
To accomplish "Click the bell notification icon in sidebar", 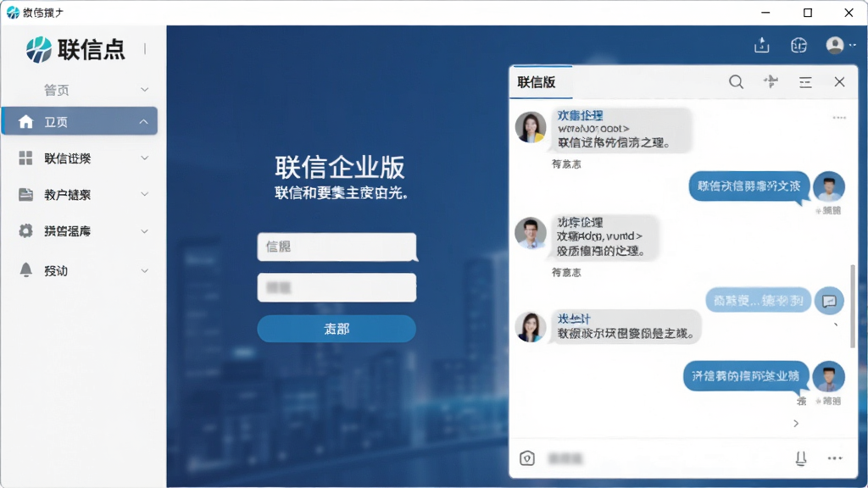I will pos(25,269).
